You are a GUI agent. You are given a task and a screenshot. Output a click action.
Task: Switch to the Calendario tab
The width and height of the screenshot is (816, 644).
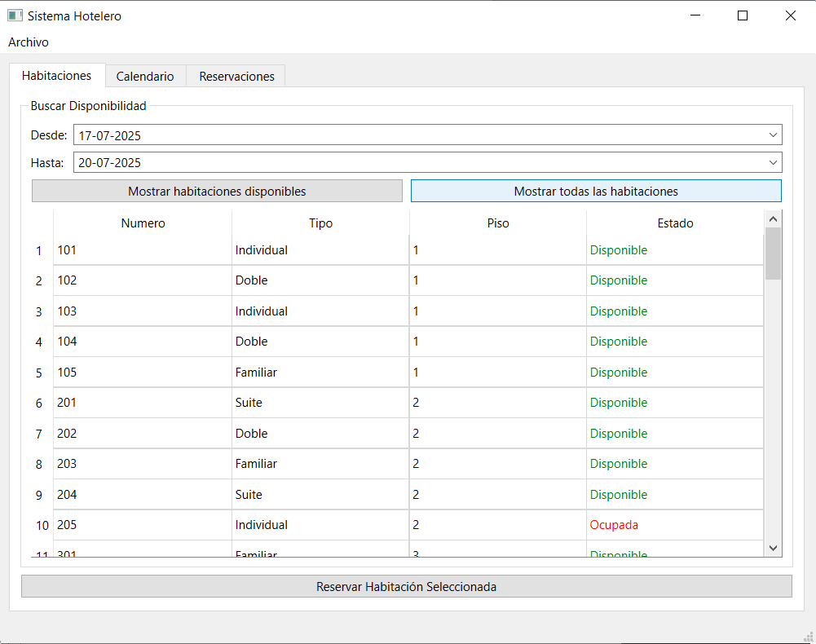[145, 77]
